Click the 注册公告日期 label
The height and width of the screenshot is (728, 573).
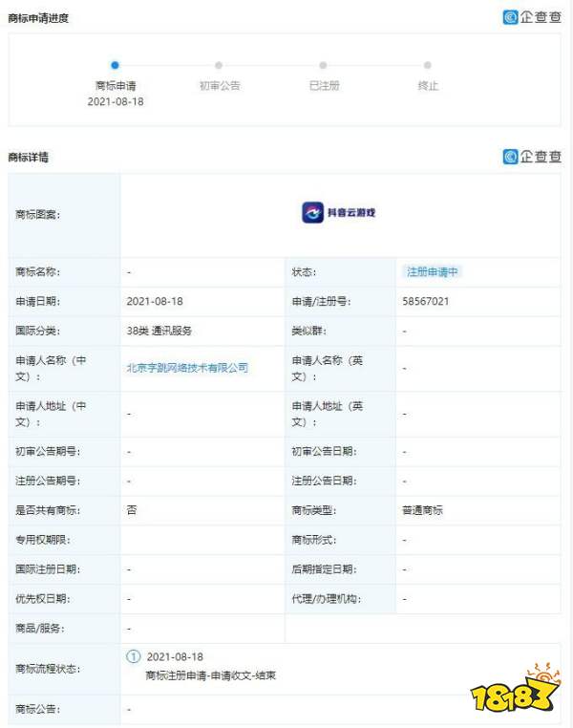click(x=324, y=481)
